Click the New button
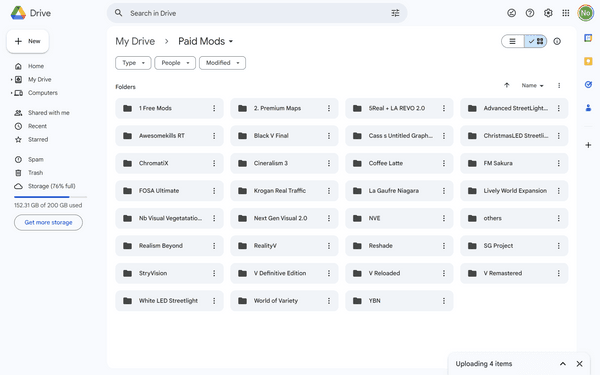 coord(28,41)
